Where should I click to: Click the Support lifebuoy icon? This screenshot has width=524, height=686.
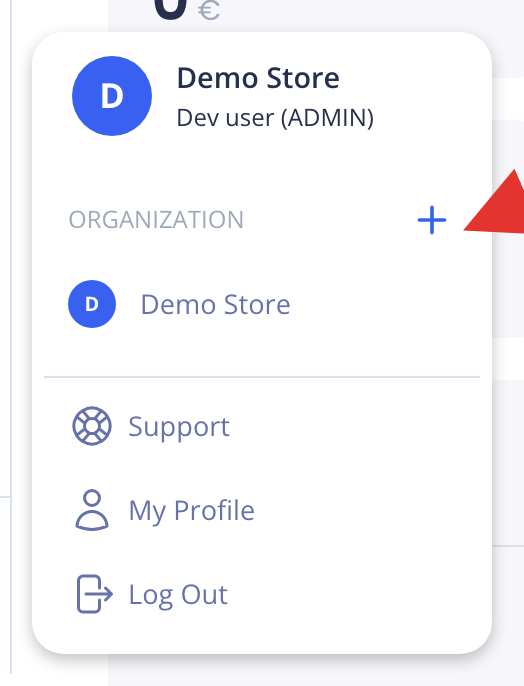click(x=92, y=426)
